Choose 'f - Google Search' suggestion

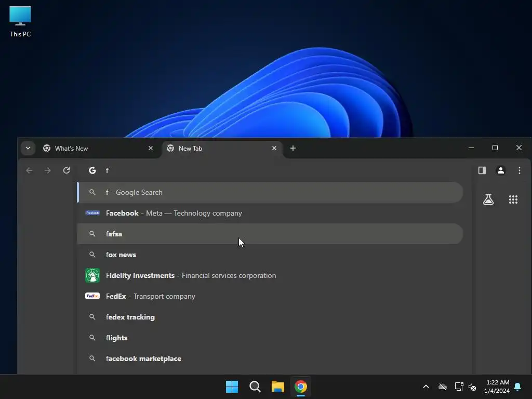[x=270, y=192]
